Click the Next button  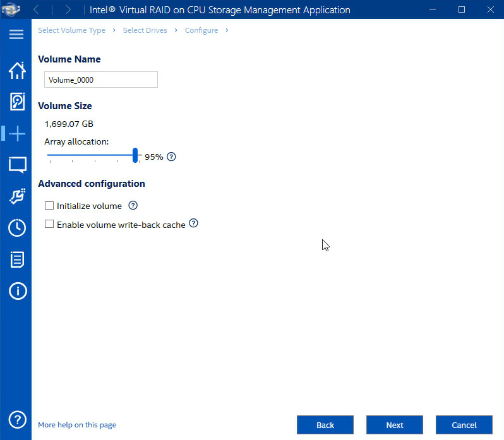[x=394, y=425]
